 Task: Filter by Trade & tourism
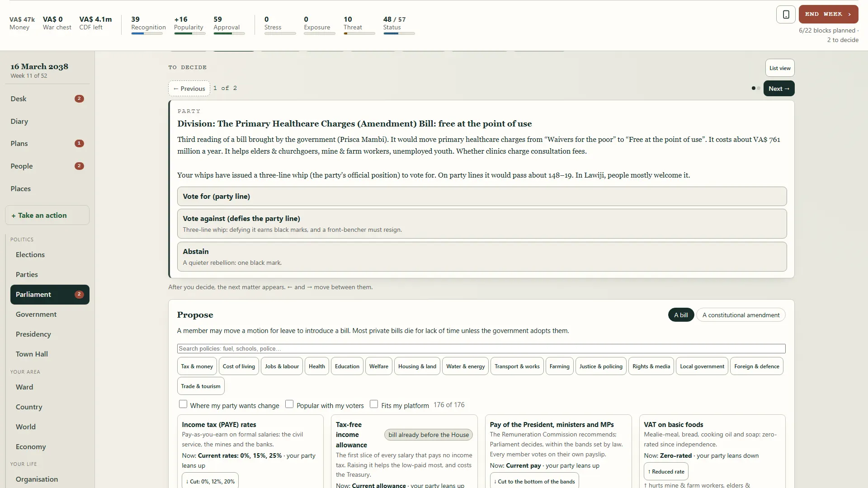tap(201, 386)
